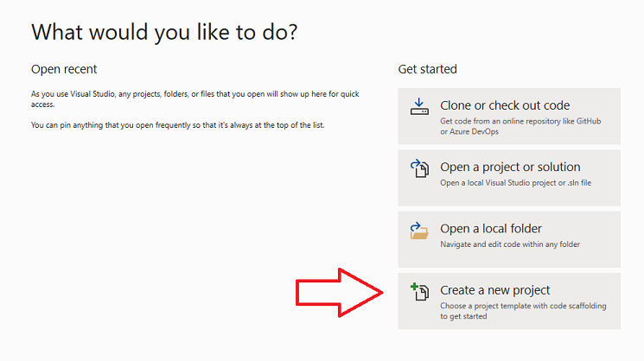644x361 pixels.
Task: Click the Create a new project icon
Action: [419, 292]
